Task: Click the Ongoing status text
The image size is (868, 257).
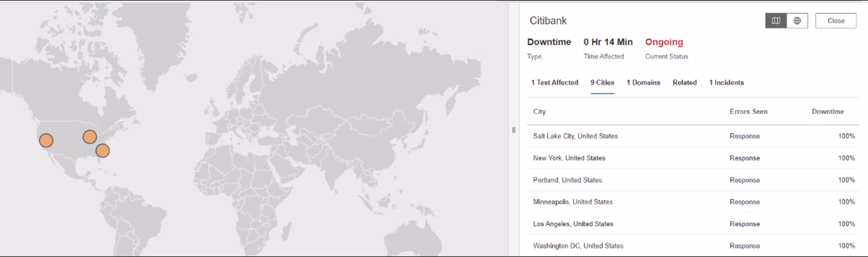Action: [664, 42]
